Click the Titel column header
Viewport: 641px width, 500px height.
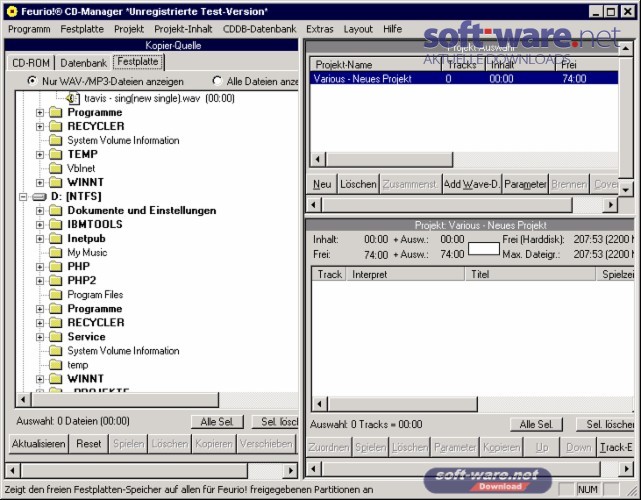click(530, 274)
